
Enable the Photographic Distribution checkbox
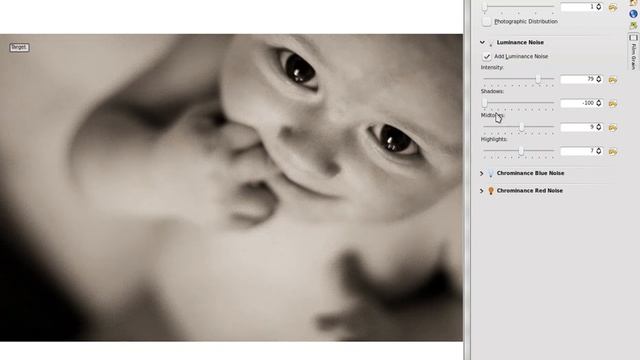(x=486, y=21)
